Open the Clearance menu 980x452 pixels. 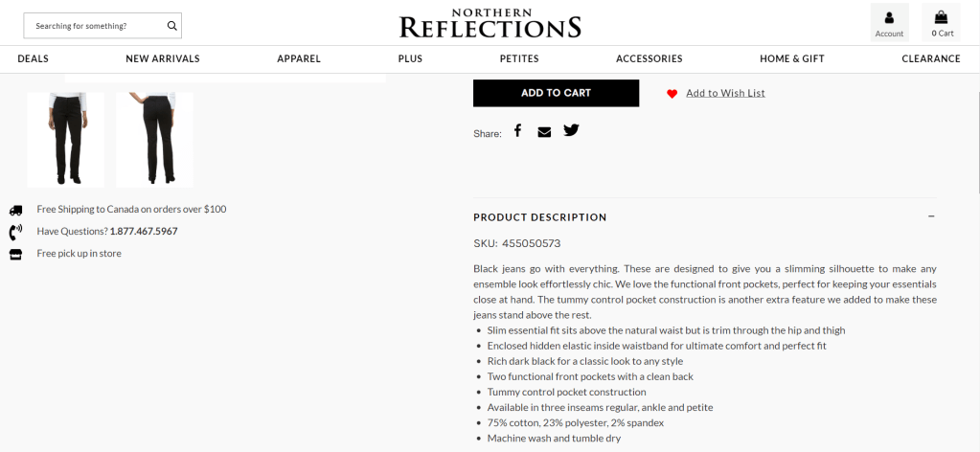point(930,59)
